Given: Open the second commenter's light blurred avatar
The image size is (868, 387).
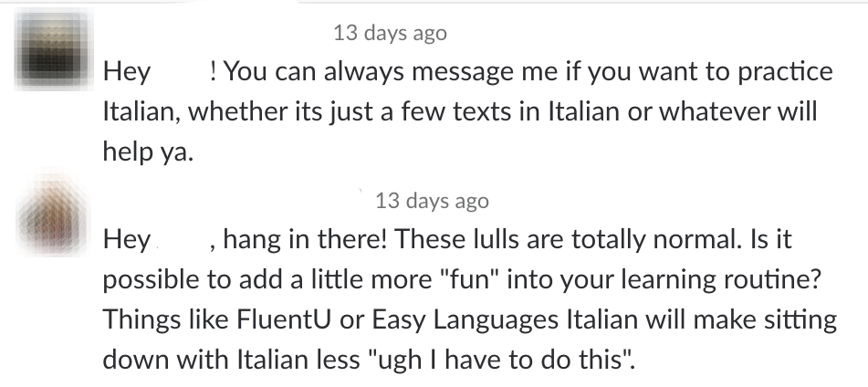Looking at the screenshot, I should click(53, 215).
